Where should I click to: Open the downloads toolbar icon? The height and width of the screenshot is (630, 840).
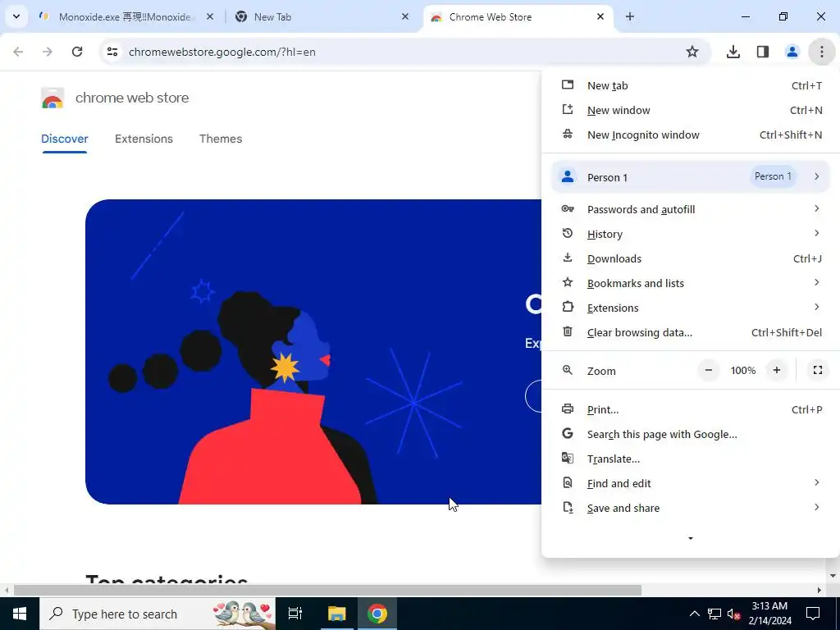coord(733,52)
